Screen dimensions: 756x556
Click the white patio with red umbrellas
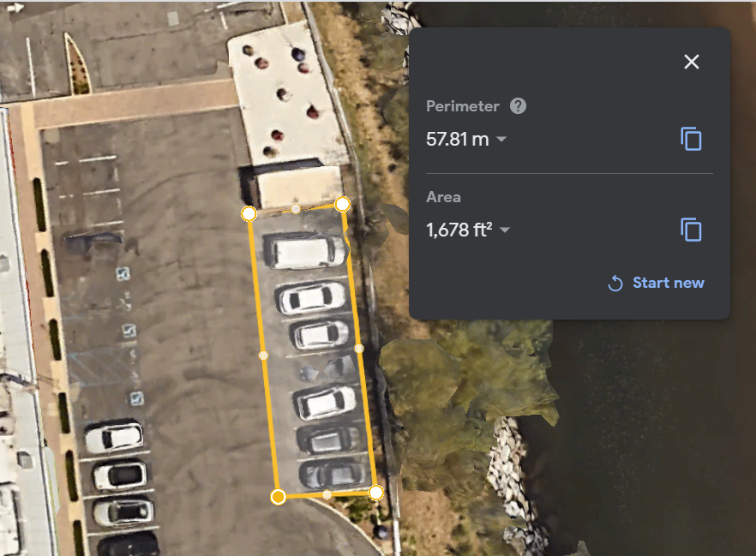pos(286,96)
